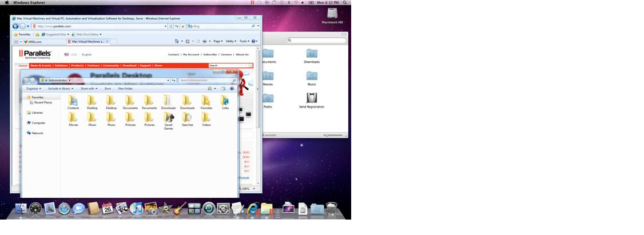The height and width of the screenshot is (235, 644).
Task: Launch GarageBand guitar icon in Dock
Action: tap(180, 208)
